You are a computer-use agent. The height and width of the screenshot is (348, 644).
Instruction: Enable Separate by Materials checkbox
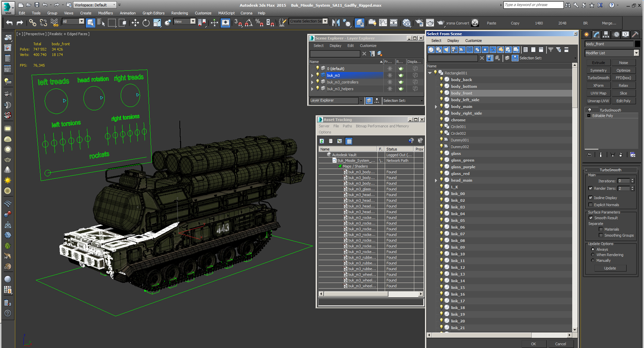[x=601, y=229]
